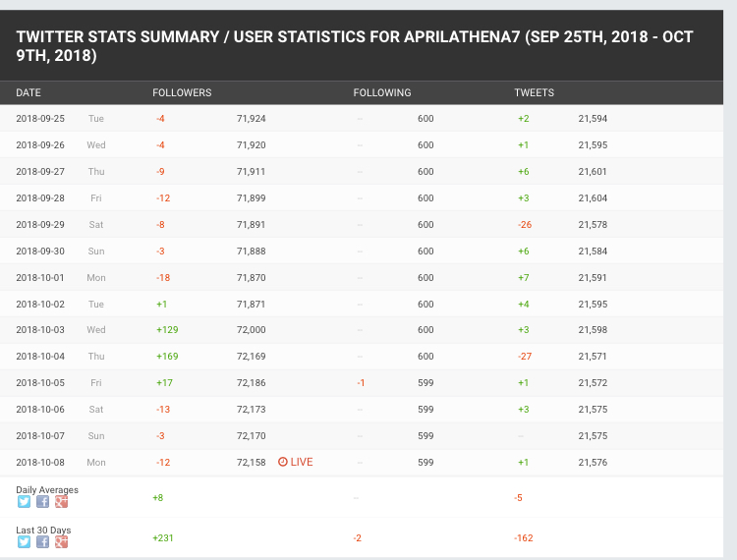This screenshot has height=560, width=737.
Task: Click the FOLLOWING column header
Action: click(382, 93)
